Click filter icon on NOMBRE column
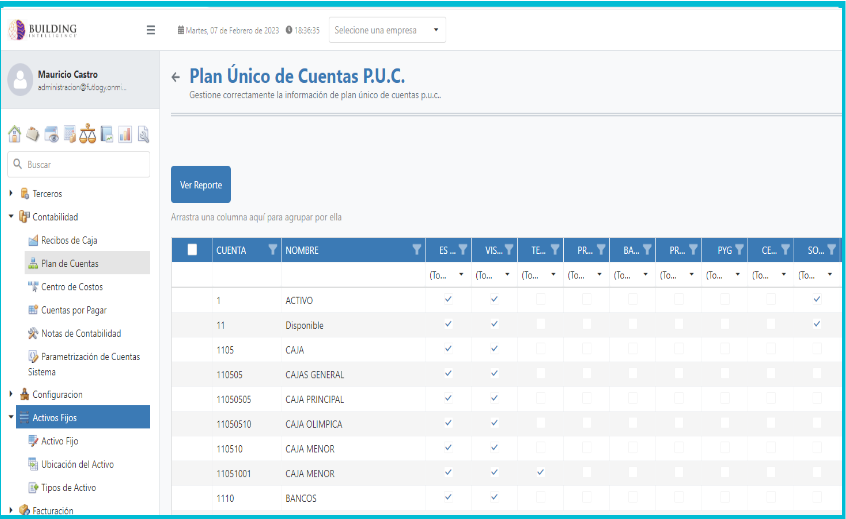 [x=417, y=250]
